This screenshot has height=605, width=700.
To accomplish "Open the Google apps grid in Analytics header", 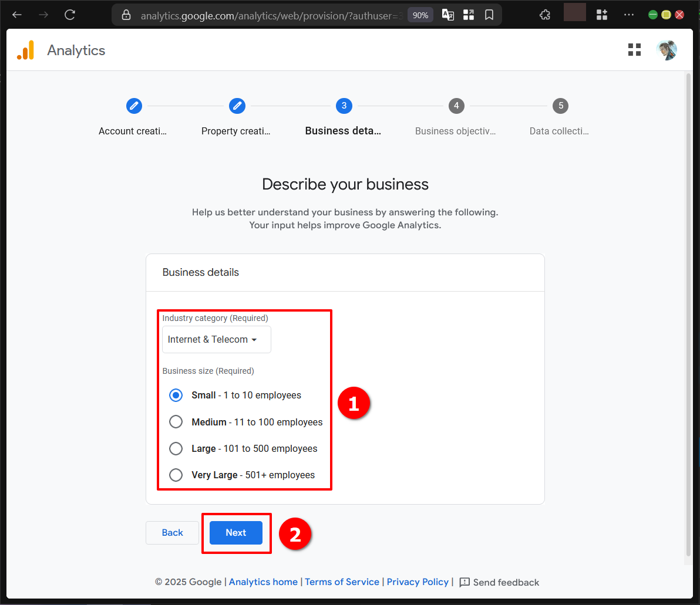I will point(634,50).
